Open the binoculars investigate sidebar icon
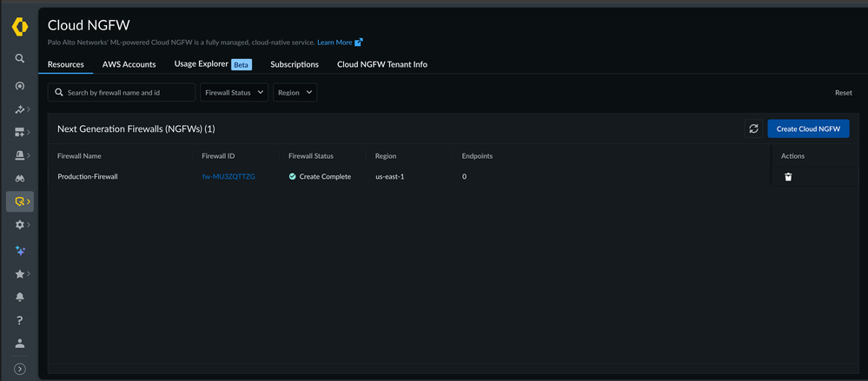868x381 pixels. click(19, 179)
